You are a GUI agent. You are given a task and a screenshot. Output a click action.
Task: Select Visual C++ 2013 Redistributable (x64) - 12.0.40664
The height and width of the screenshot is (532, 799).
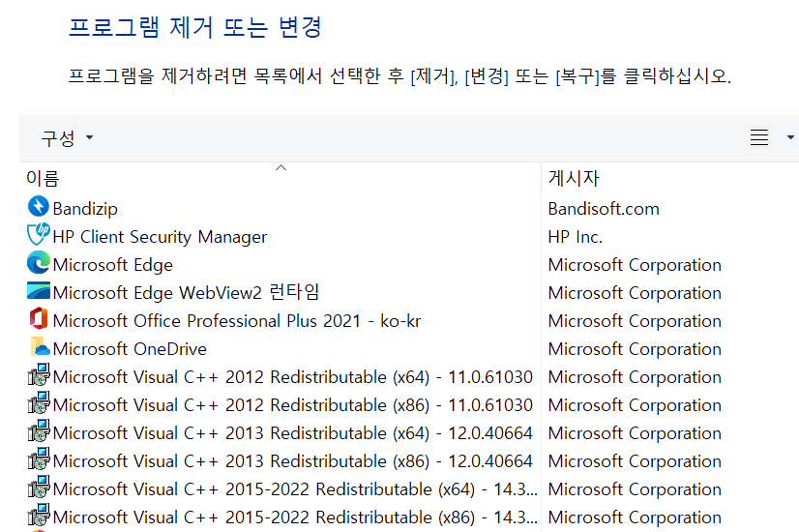point(292,433)
